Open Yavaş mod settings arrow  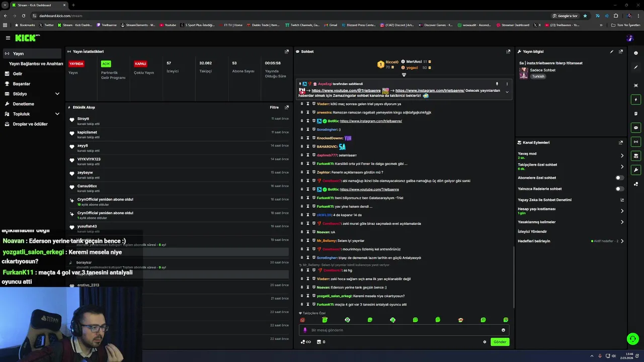coord(622,155)
